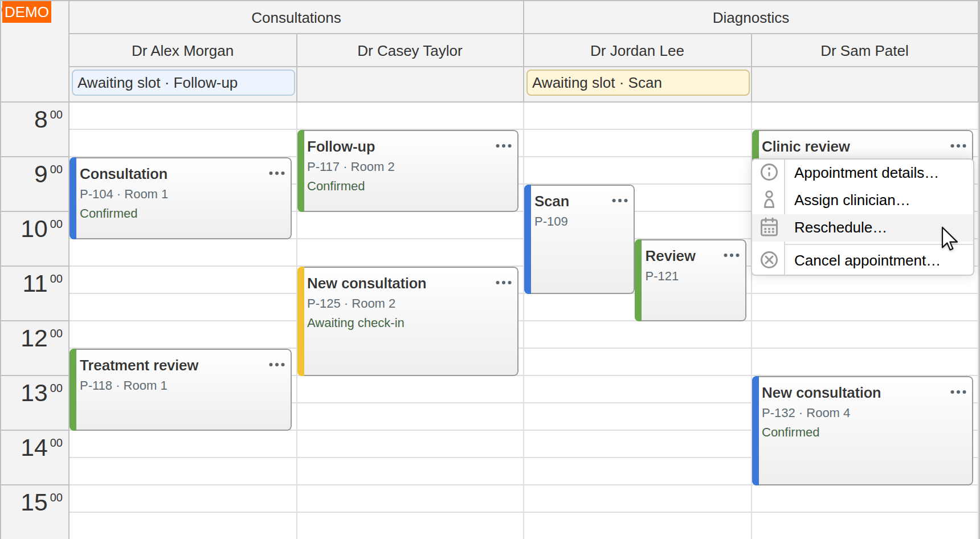
Task: Open the Scan appointment card title
Action: pyautogui.click(x=552, y=201)
